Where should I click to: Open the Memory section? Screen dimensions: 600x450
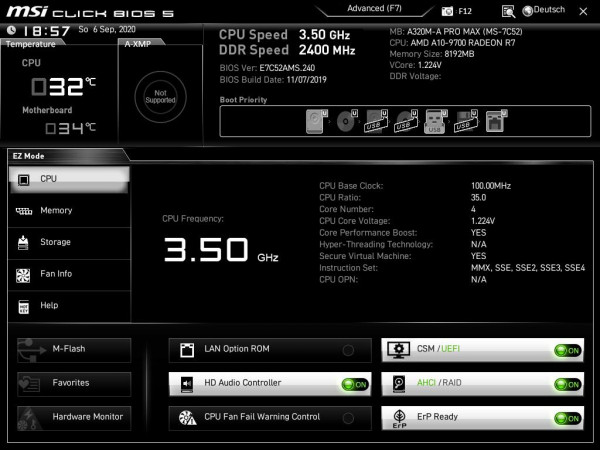pyautogui.click(x=69, y=211)
